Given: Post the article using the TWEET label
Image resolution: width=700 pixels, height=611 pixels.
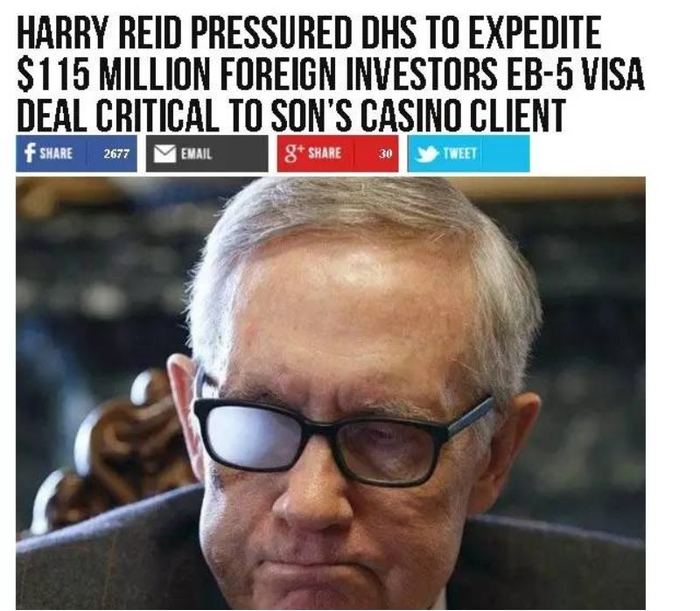Looking at the screenshot, I should point(460,154).
